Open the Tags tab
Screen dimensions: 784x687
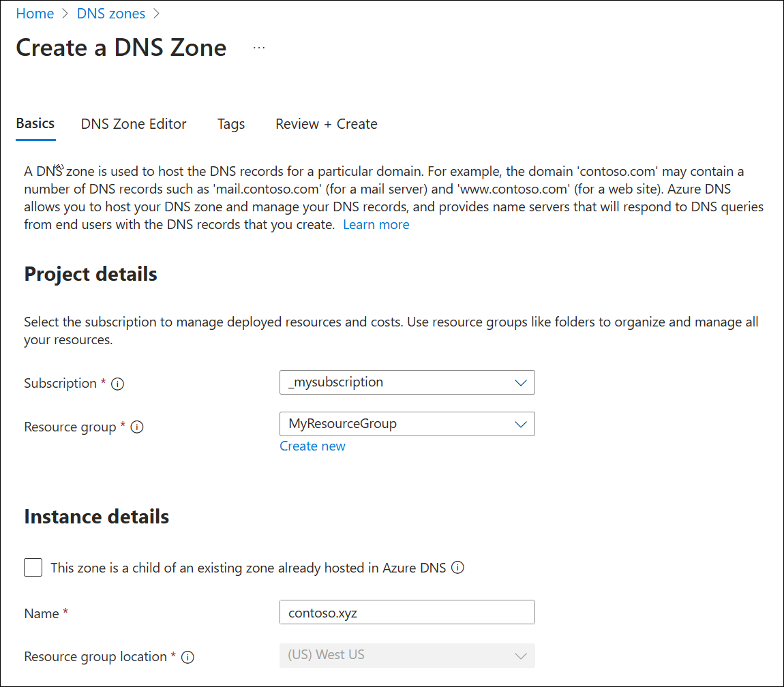[x=230, y=124]
